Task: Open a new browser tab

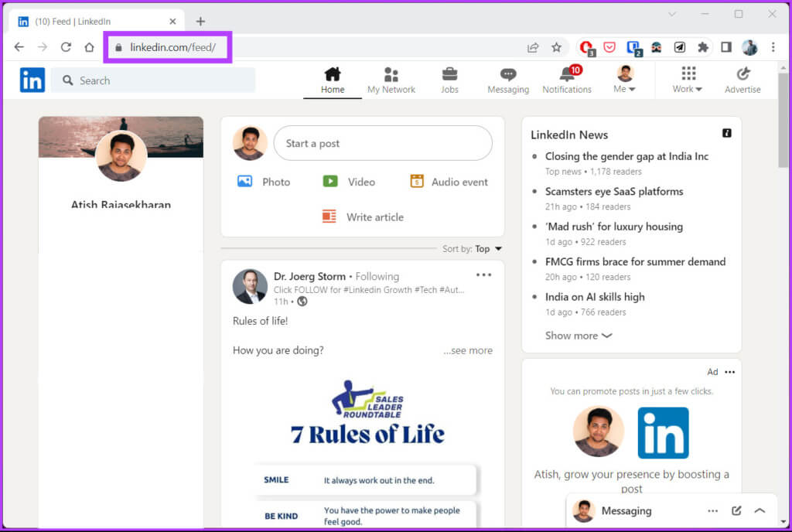Action: 200,21
